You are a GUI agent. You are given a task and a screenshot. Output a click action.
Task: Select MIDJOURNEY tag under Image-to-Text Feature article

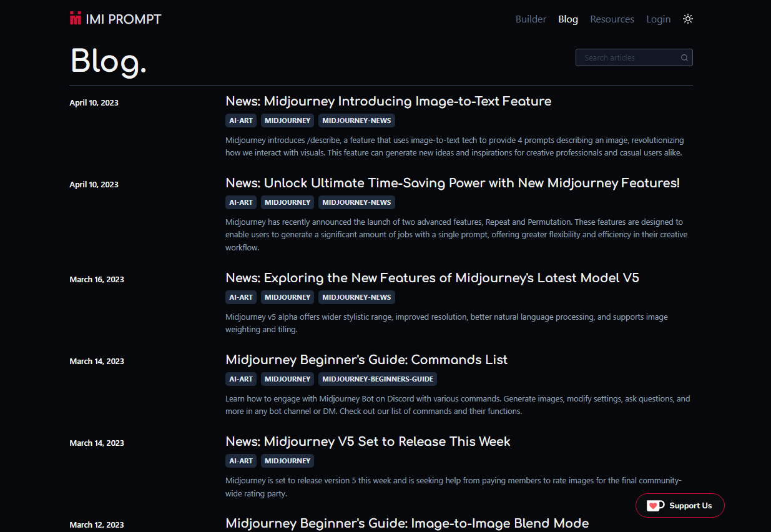tap(287, 121)
